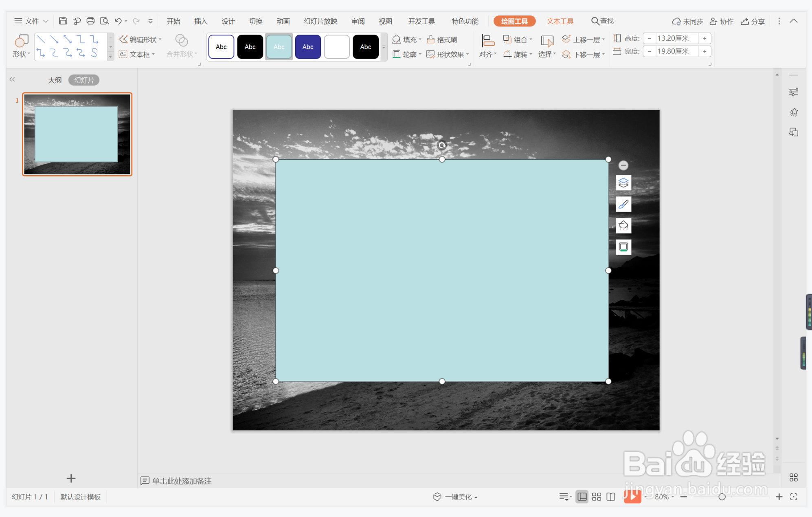812x517 pixels.
Task: Click the height value input field
Action: click(677, 38)
